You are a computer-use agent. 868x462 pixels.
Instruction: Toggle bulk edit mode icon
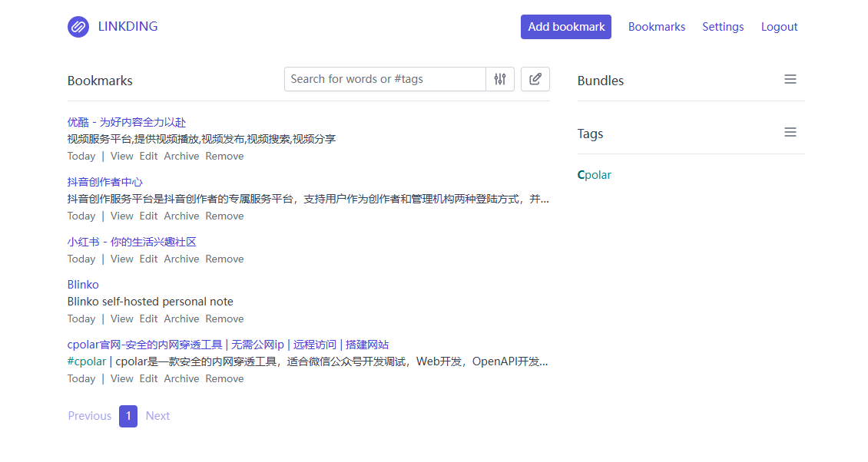(x=535, y=79)
